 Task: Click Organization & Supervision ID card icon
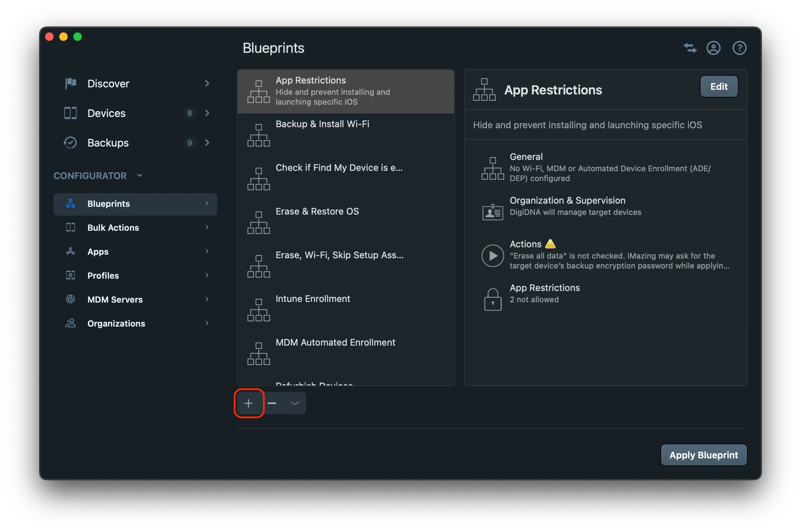493,212
